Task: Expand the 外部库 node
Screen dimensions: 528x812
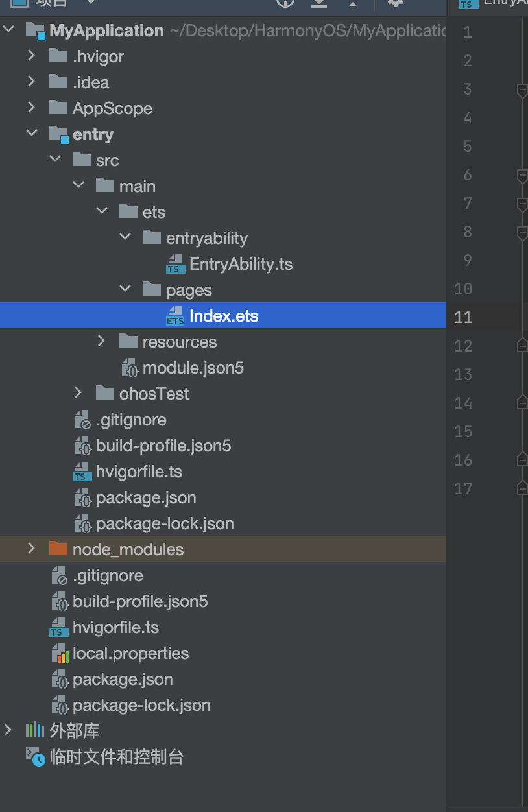Action: tap(8, 731)
